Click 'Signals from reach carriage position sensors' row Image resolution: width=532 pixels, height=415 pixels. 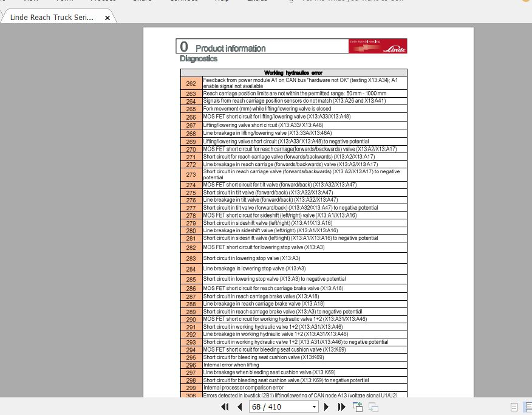(294, 101)
